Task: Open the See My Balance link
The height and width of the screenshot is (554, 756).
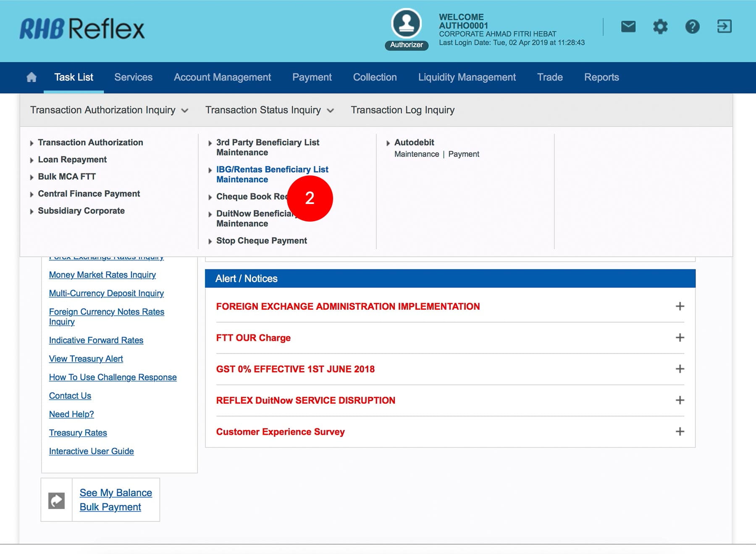Action: (115, 493)
